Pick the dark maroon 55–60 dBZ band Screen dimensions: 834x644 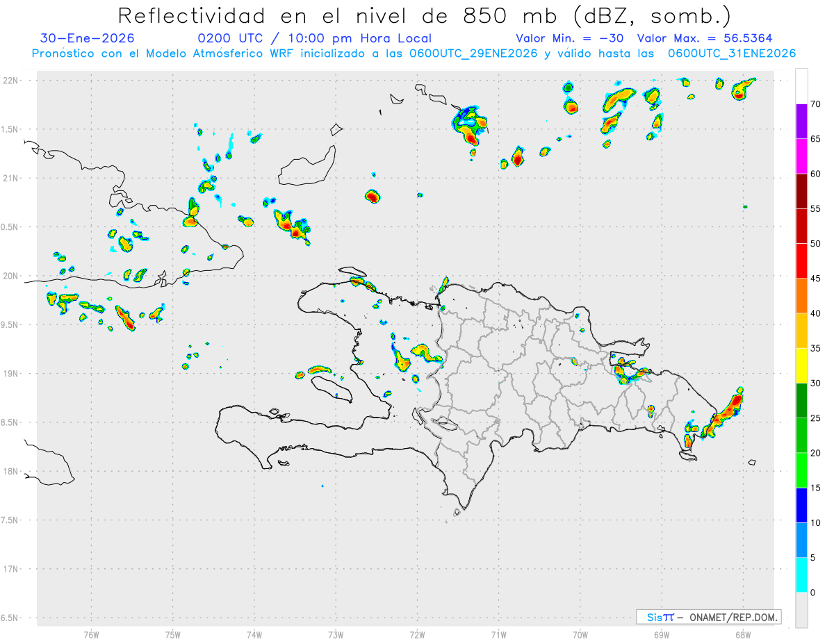(802, 191)
